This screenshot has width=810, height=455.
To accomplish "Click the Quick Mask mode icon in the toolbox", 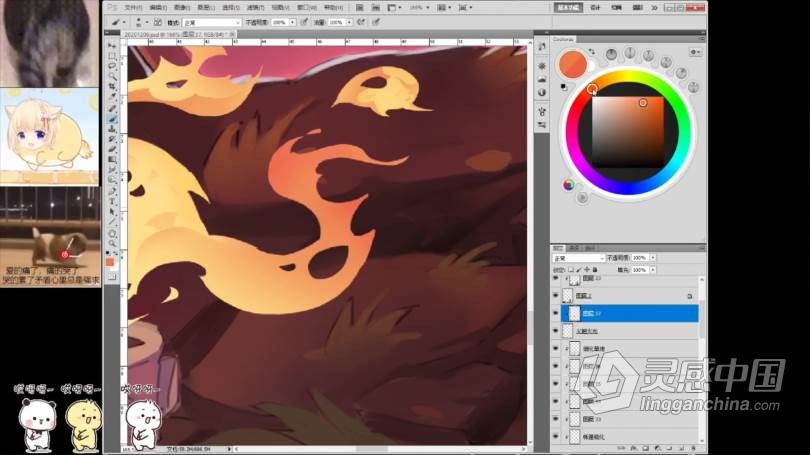I will 112,277.
